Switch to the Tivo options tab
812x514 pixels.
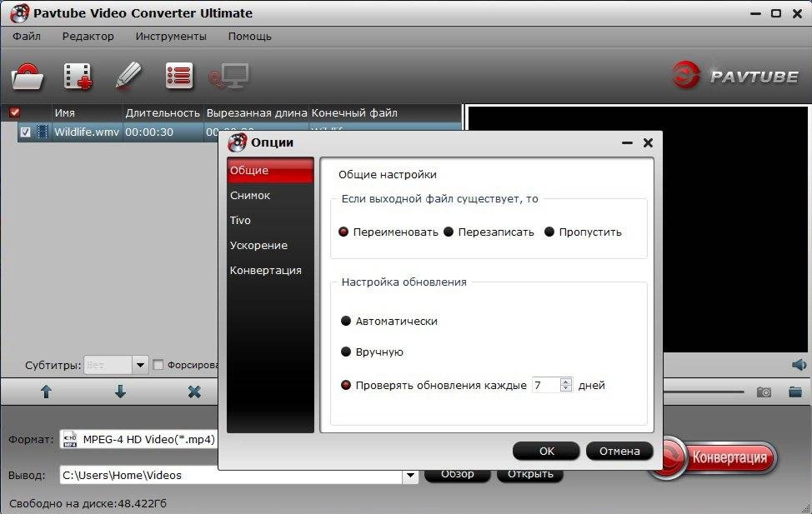click(x=270, y=220)
